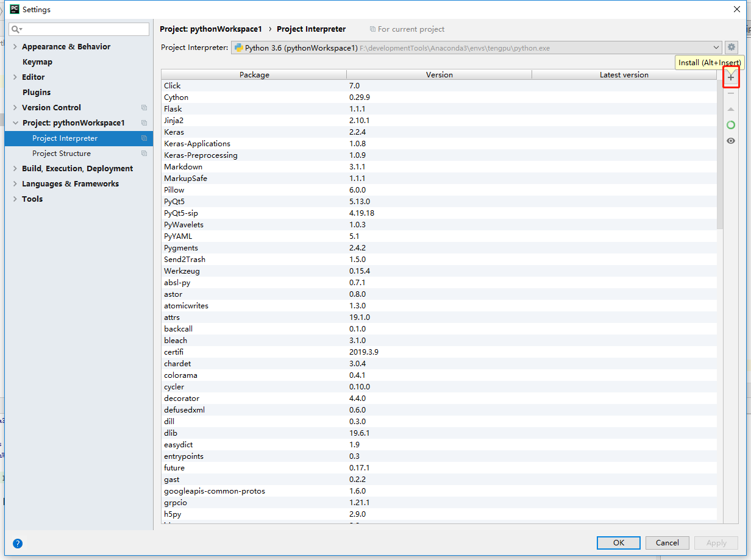Select the Pygments package row

pos(439,248)
